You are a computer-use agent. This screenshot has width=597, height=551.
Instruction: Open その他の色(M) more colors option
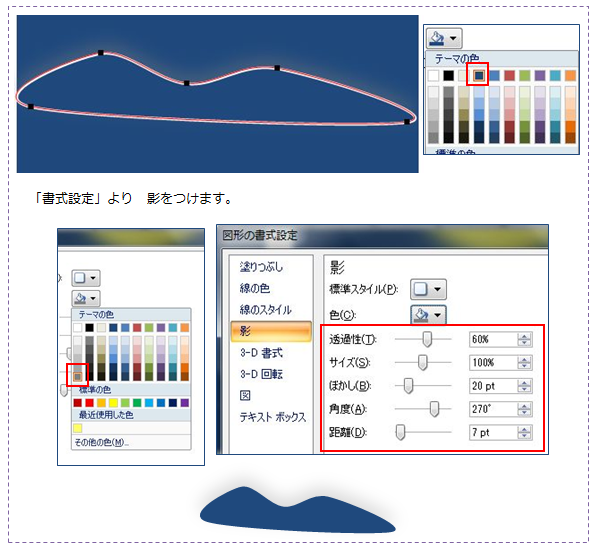(x=101, y=442)
